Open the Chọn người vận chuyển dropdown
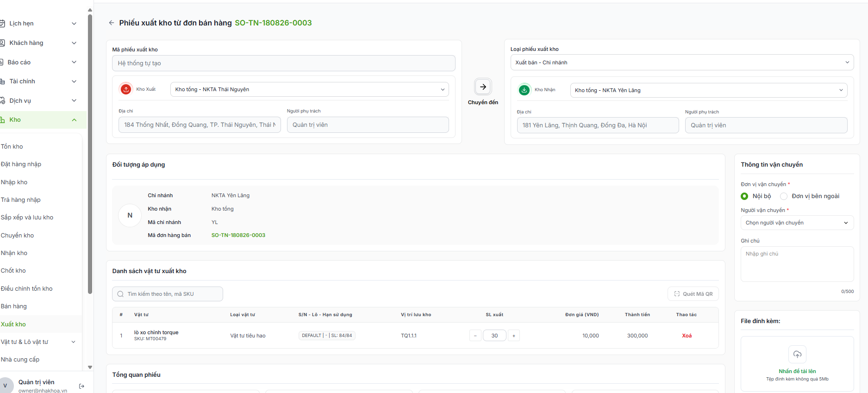This screenshot has width=868, height=393. (x=797, y=223)
